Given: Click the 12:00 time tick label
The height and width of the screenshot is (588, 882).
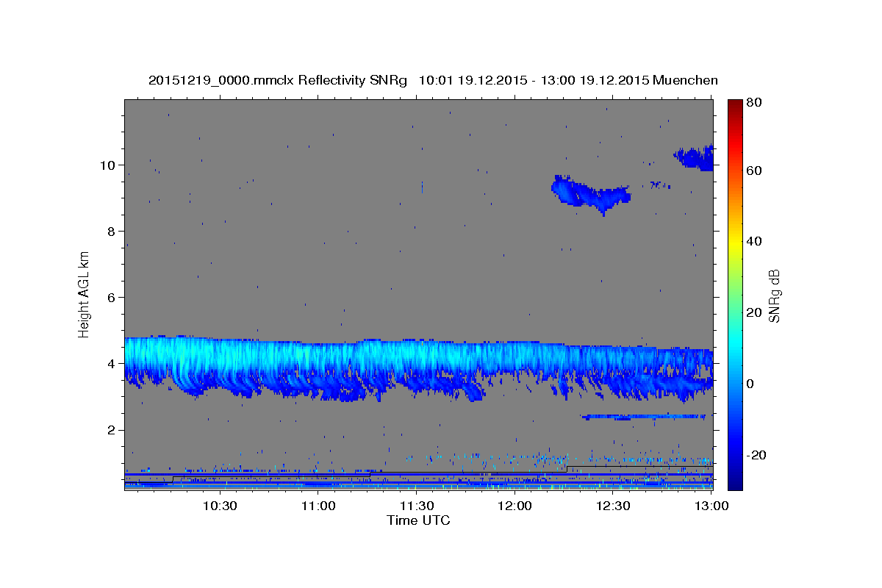Looking at the screenshot, I should click(x=515, y=506).
